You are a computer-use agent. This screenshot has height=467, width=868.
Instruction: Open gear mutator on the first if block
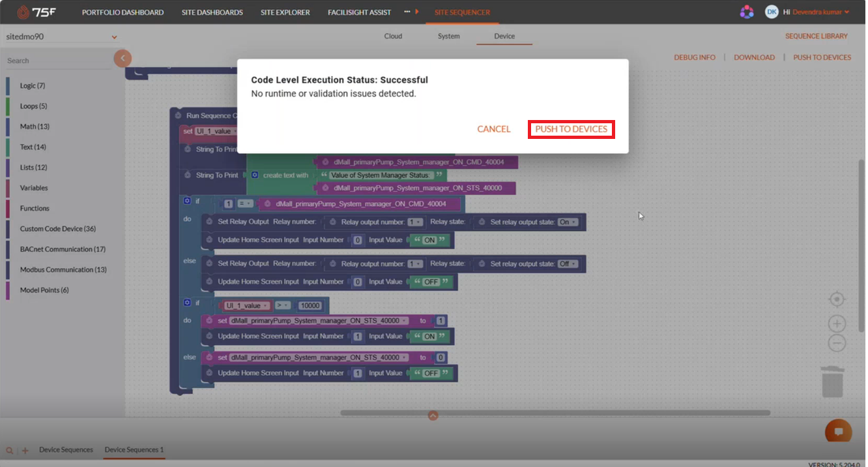(187, 201)
